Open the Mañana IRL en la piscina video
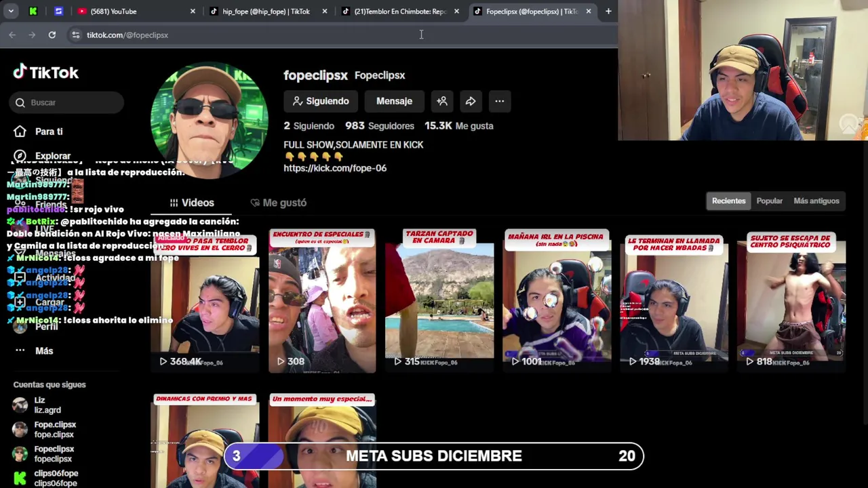Image resolution: width=868 pixels, height=488 pixels. pos(557,301)
